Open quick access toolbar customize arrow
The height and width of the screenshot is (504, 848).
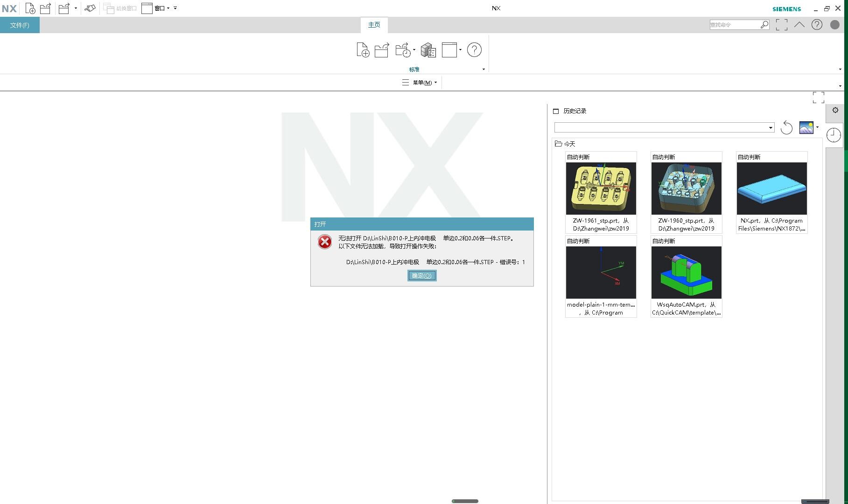coord(175,8)
